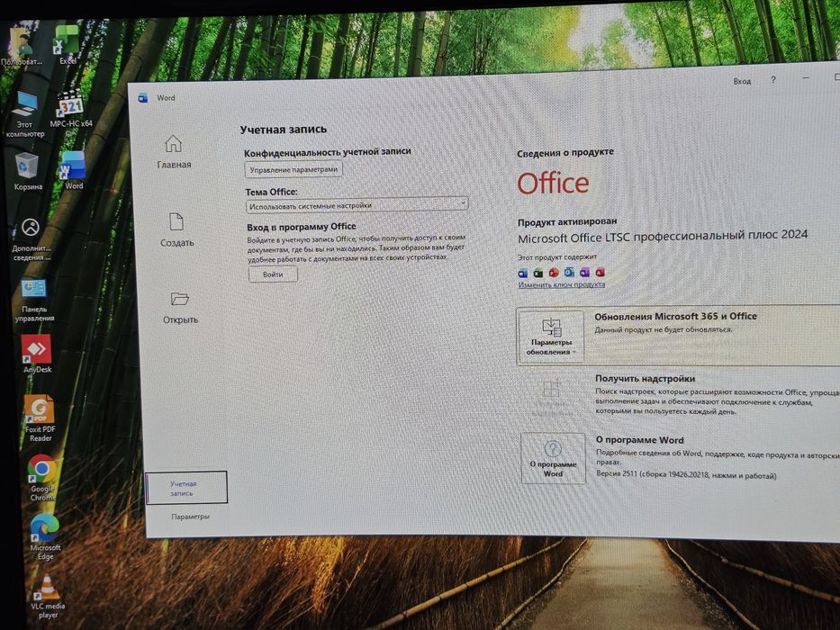Open the Открыть folder icon
840x630 pixels.
pos(179,299)
